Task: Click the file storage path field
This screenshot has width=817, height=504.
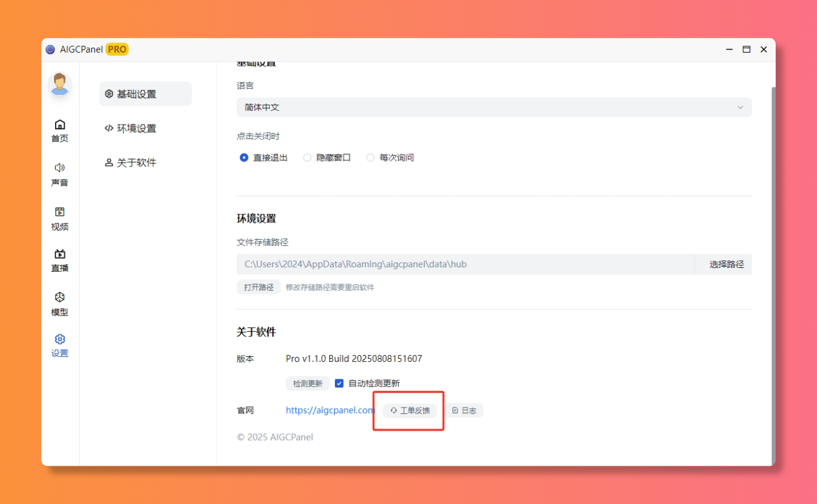Action: click(x=465, y=264)
